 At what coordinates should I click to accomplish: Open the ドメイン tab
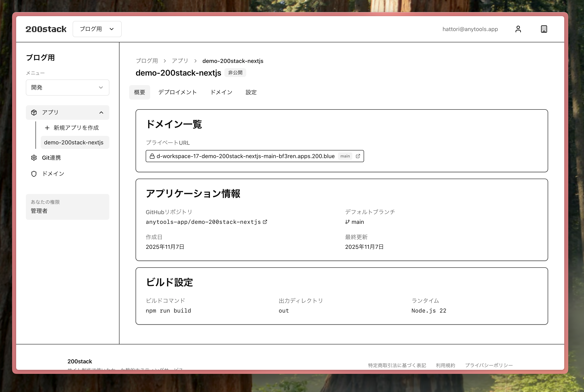coord(221,92)
